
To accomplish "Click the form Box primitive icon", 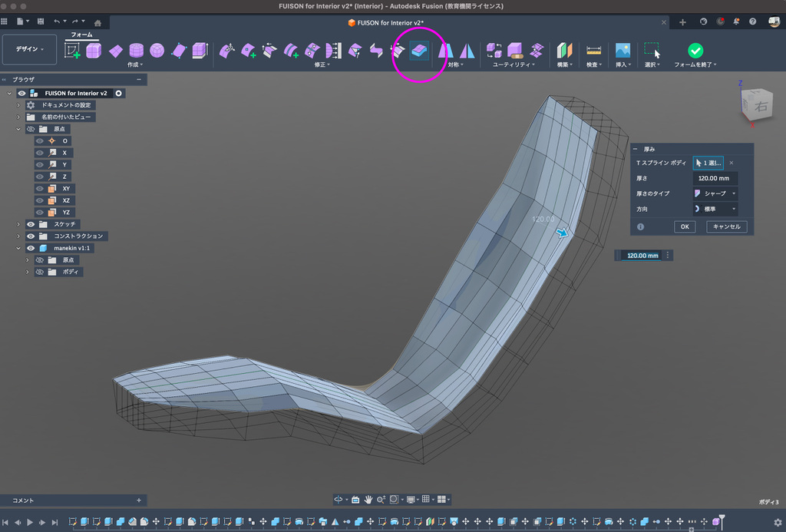I will point(94,51).
